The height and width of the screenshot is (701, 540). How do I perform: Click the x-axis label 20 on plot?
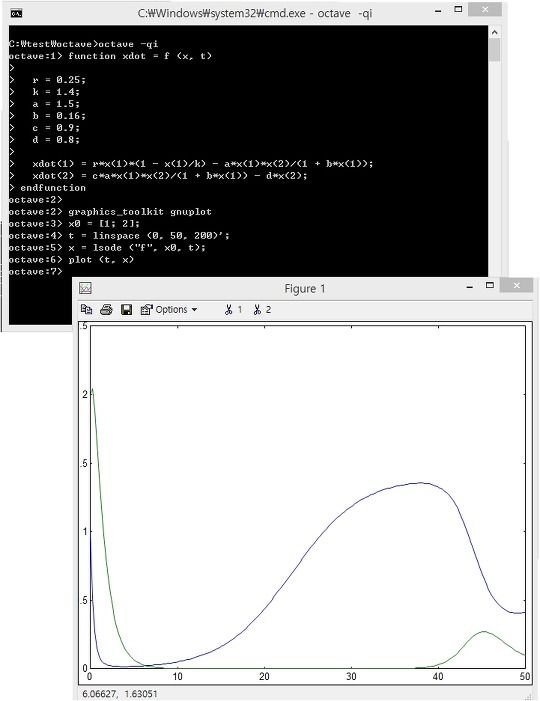point(264,676)
